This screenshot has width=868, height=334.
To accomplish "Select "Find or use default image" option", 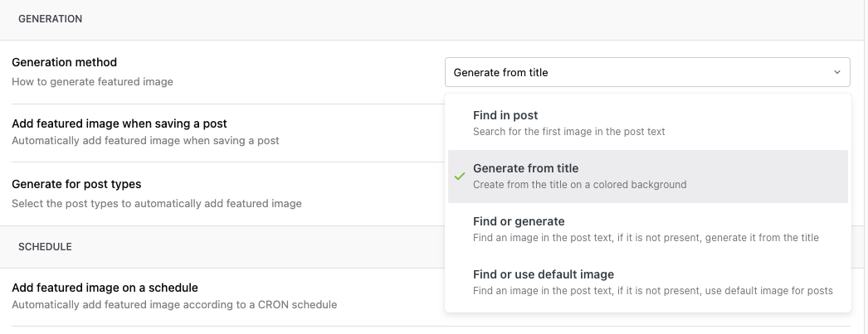I will coord(543,274).
